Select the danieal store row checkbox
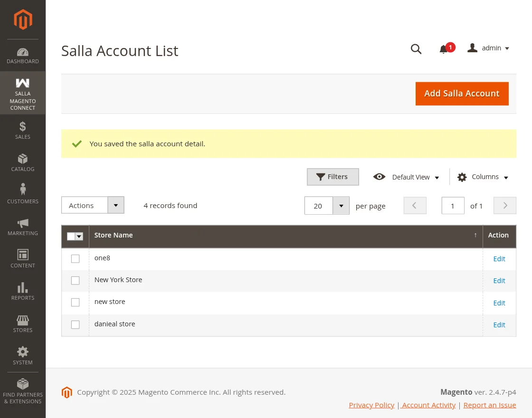 (x=75, y=324)
